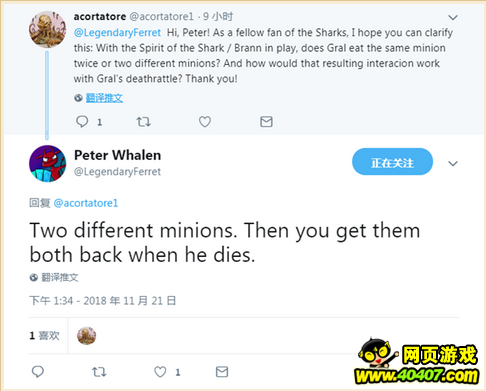486x391 pixels.
Task: Send acortatore's tweet via envelope icon
Action: (x=266, y=122)
